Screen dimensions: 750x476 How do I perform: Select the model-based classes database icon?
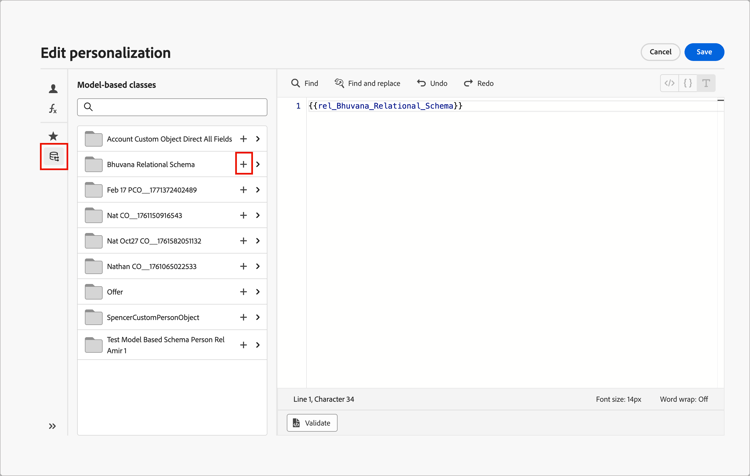pos(54,157)
